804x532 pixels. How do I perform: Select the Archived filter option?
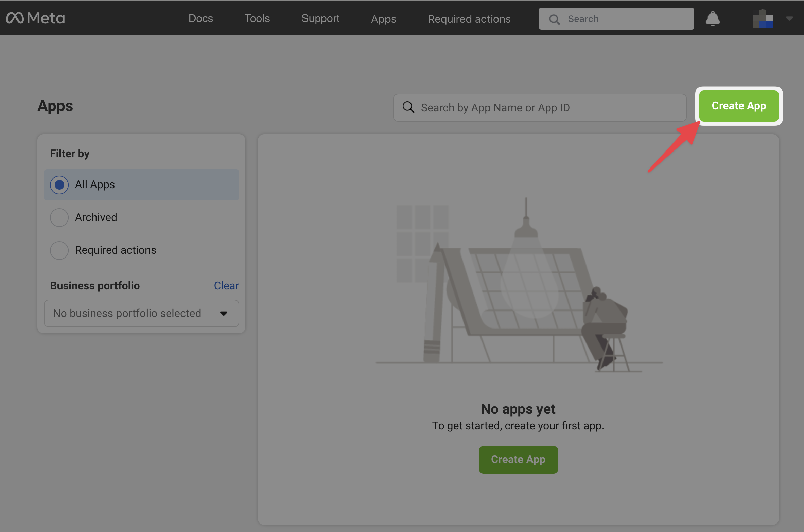click(x=59, y=217)
